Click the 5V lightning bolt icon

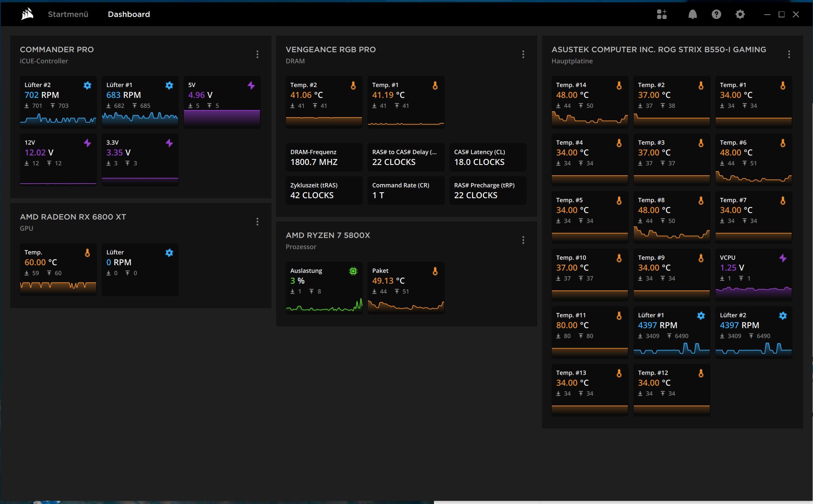coord(251,85)
